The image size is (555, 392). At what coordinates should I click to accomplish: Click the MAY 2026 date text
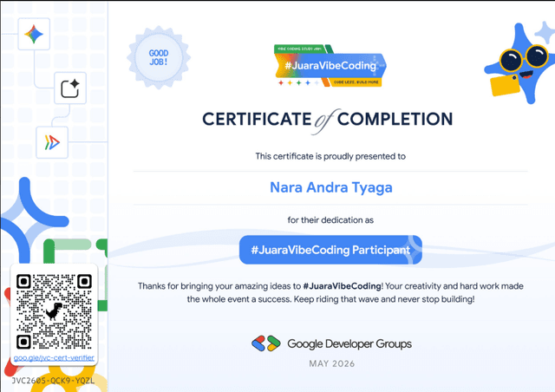(x=332, y=363)
